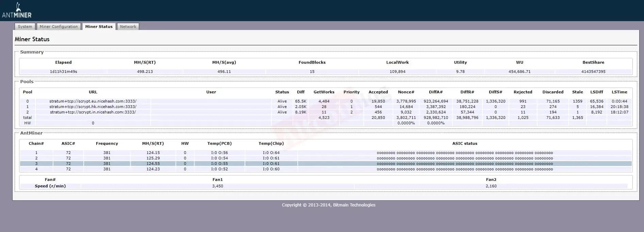Select the Fan2 speed value 2,160
This screenshot has width=644, height=232.
point(491,186)
